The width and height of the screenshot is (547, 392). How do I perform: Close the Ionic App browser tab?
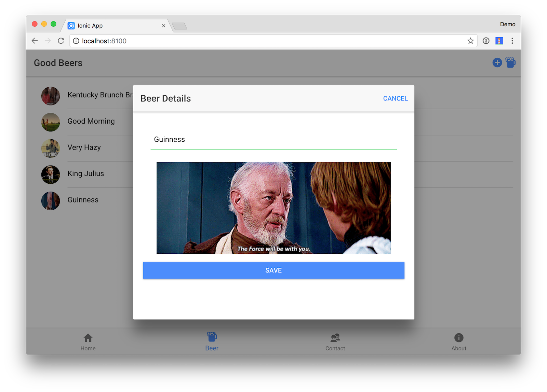[163, 26]
